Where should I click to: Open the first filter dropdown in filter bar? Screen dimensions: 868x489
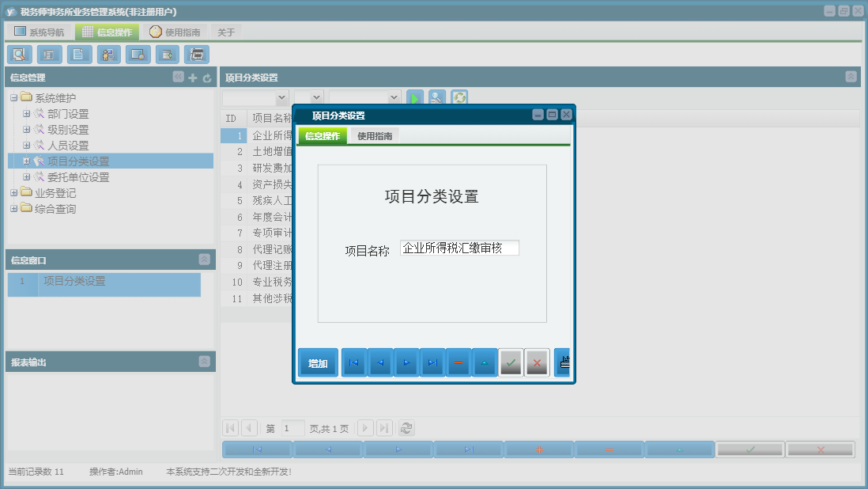pos(281,97)
